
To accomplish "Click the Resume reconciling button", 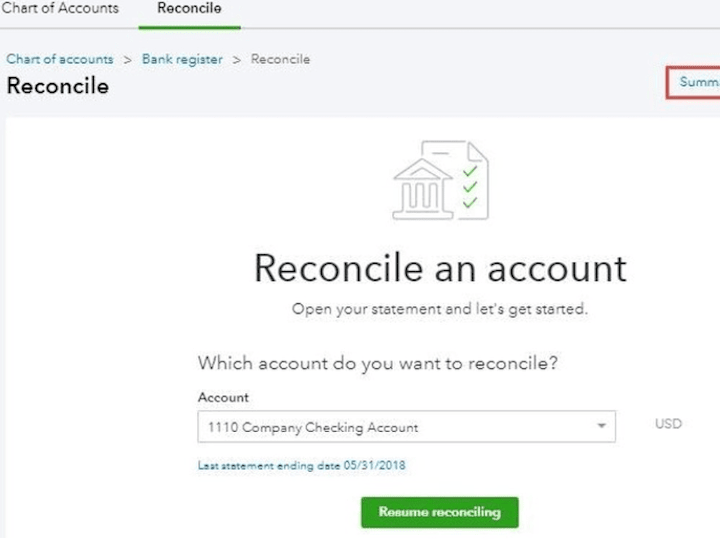I will click(x=440, y=512).
